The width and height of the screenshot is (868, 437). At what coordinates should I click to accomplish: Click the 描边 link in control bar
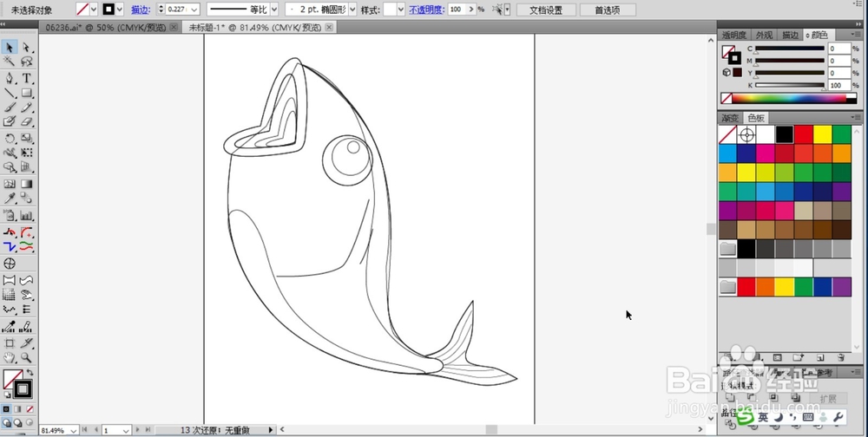click(x=141, y=10)
